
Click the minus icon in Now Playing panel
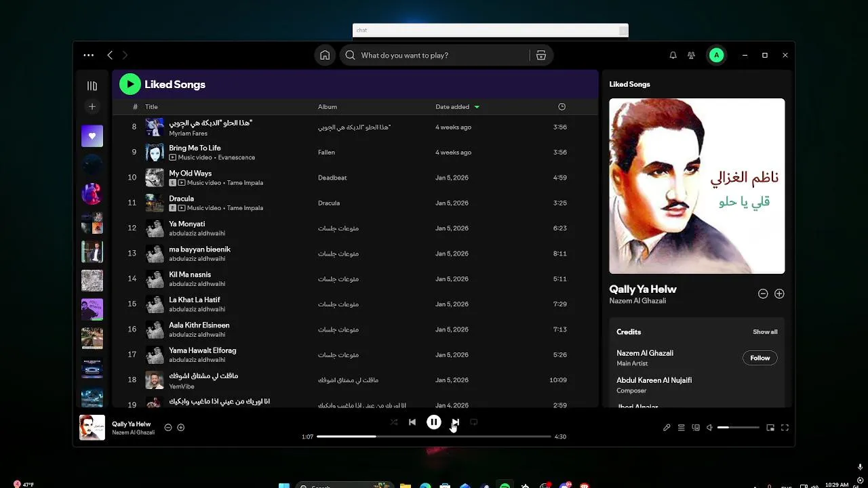pos(763,293)
